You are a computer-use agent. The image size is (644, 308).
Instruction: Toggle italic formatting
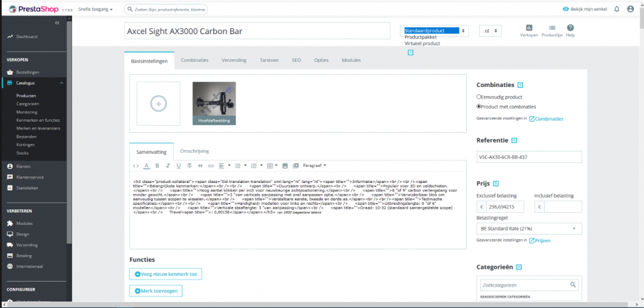pyautogui.click(x=167, y=166)
